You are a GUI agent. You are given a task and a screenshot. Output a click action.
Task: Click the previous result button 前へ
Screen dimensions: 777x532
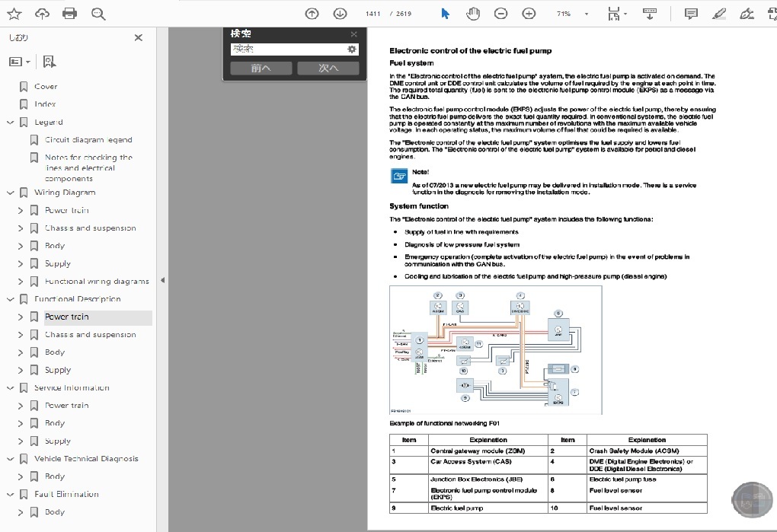click(x=261, y=68)
